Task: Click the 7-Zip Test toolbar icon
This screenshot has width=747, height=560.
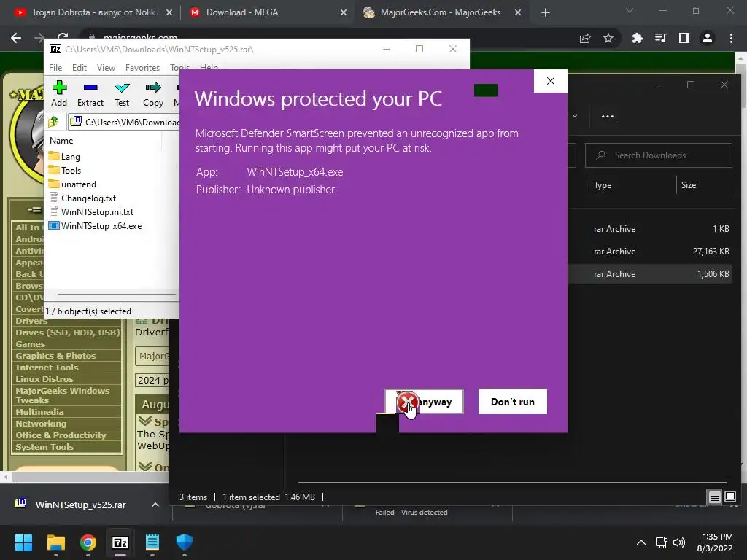Action: click(122, 87)
